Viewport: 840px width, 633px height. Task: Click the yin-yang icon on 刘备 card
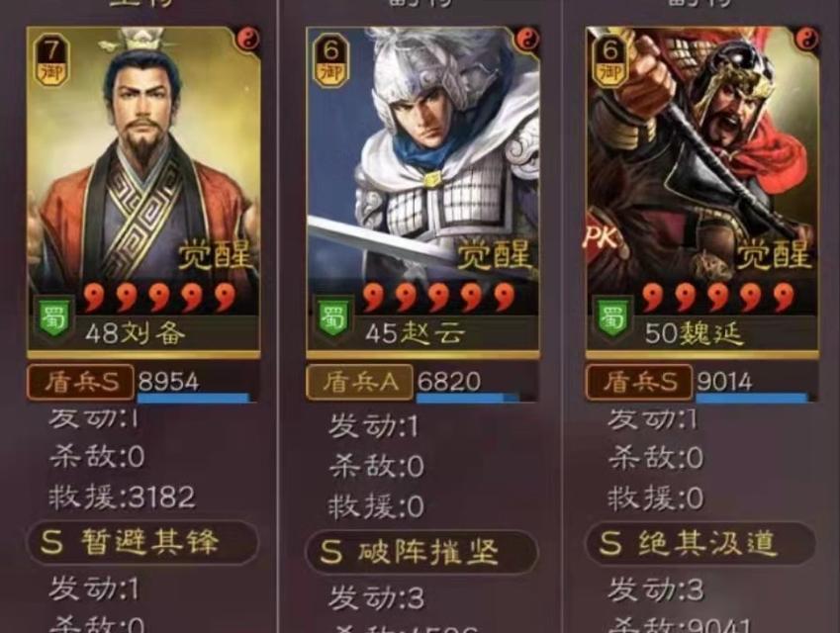point(248,39)
